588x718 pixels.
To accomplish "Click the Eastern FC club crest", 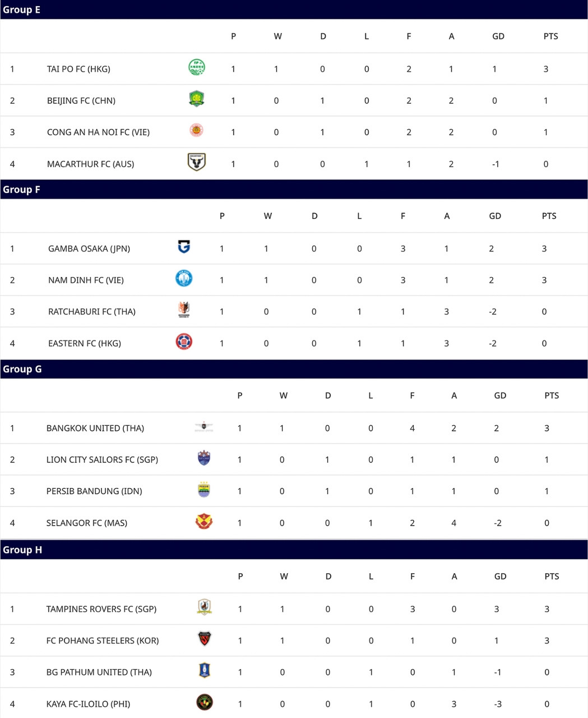I will 184,342.
